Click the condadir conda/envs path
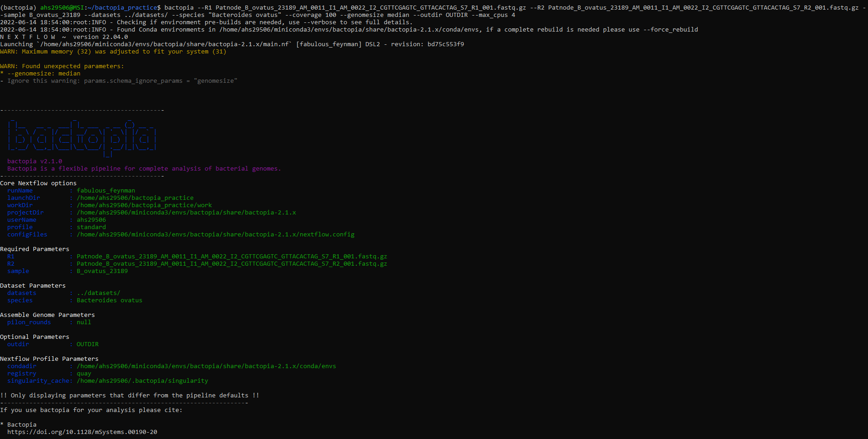Viewport: 868px width, 439px height. click(x=206, y=366)
